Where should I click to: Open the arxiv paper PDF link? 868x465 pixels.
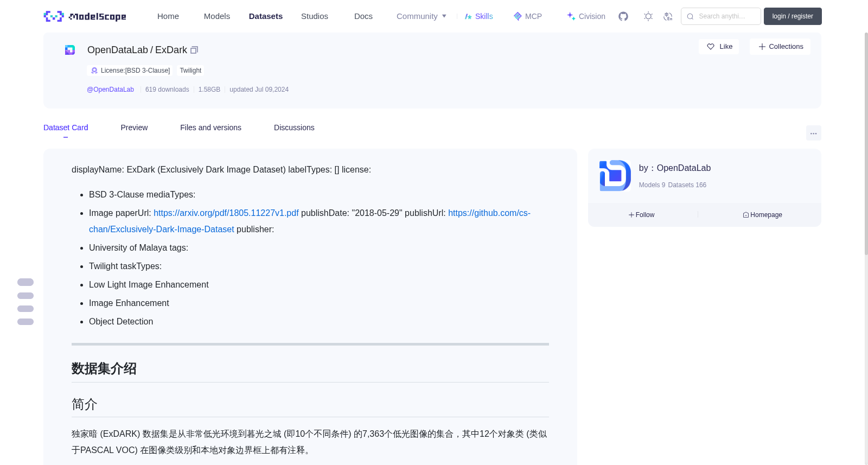click(226, 213)
